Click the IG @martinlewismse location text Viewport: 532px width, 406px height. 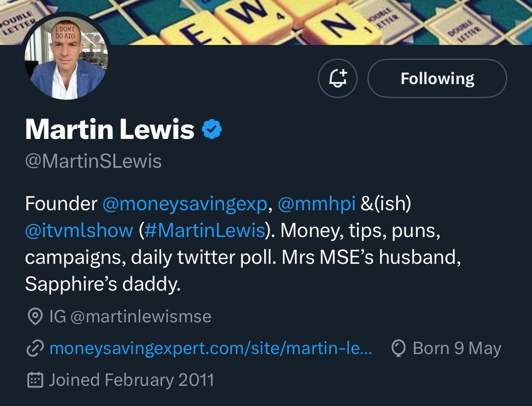point(130,317)
